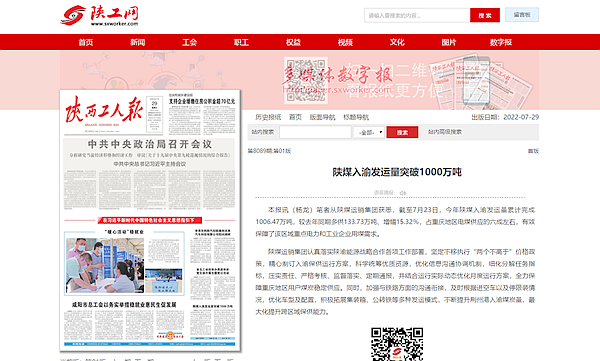
Task: Open the 标题导航 link
Action: (x=356, y=117)
